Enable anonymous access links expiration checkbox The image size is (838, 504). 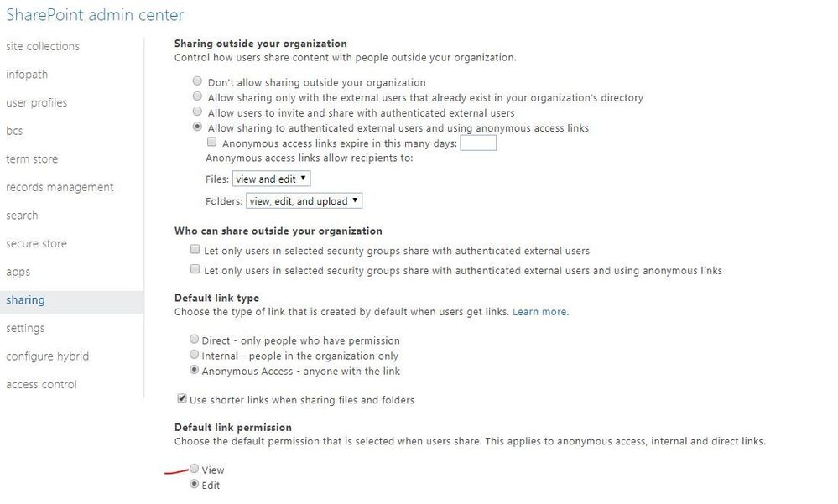tap(212, 143)
